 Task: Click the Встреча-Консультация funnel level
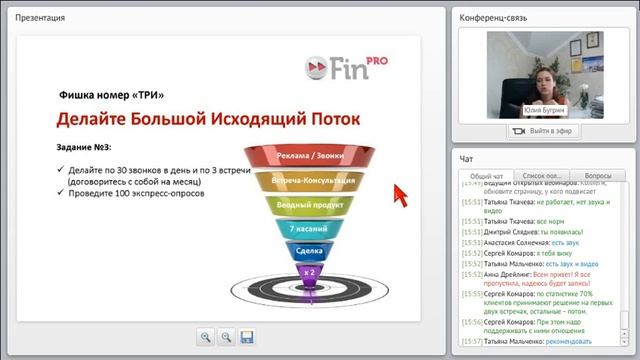pos(309,180)
